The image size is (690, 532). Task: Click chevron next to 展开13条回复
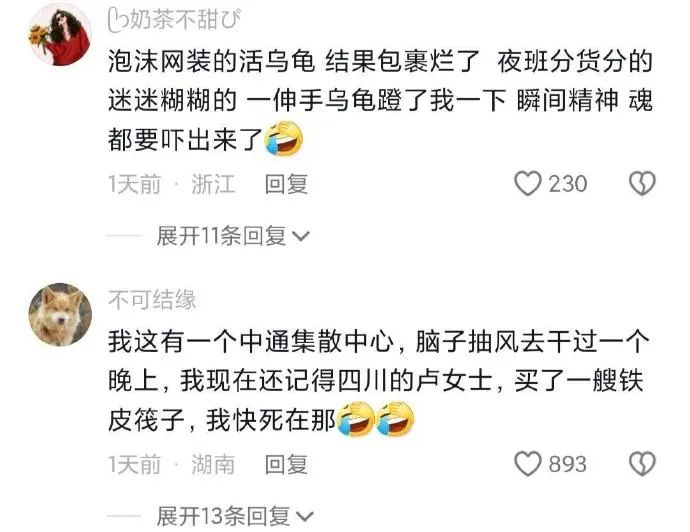[304, 517]
